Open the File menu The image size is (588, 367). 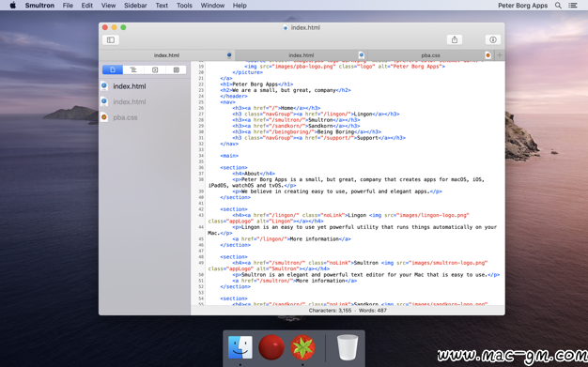[68, 6]
